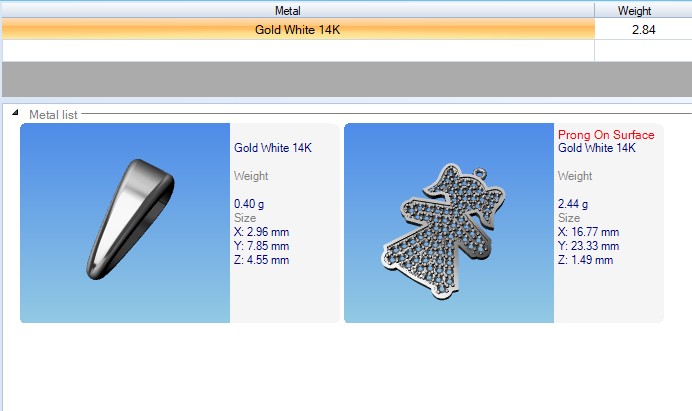
Task: Collapse the Metal list section triangle
Action: point(16,114)
